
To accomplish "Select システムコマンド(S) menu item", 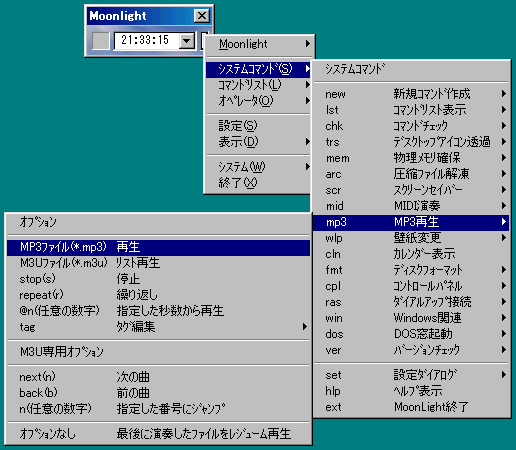I will point(259,69).
